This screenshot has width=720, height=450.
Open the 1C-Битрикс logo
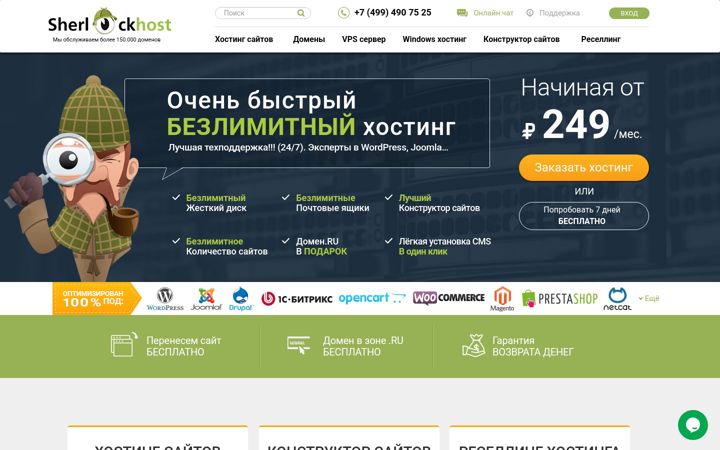(x=296, y=299)
